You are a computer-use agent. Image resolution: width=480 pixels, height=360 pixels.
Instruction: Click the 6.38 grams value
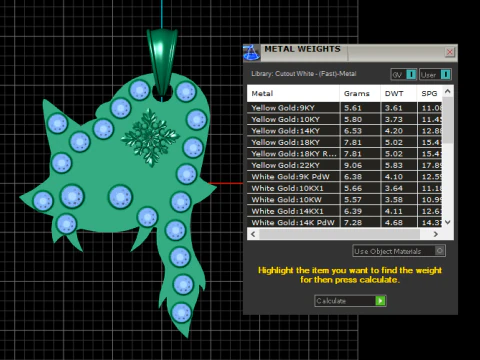353,177
